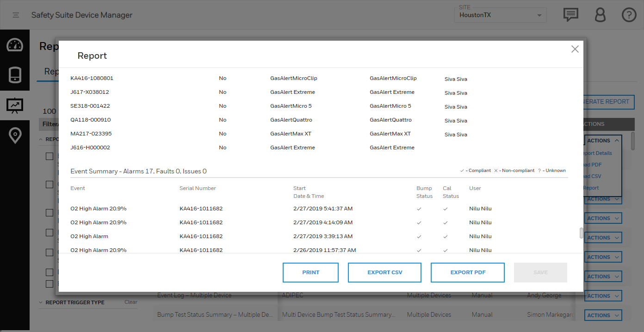Click the PRINT button
The width and height of the screenshot is (644, 332).
tap(310, 272)
